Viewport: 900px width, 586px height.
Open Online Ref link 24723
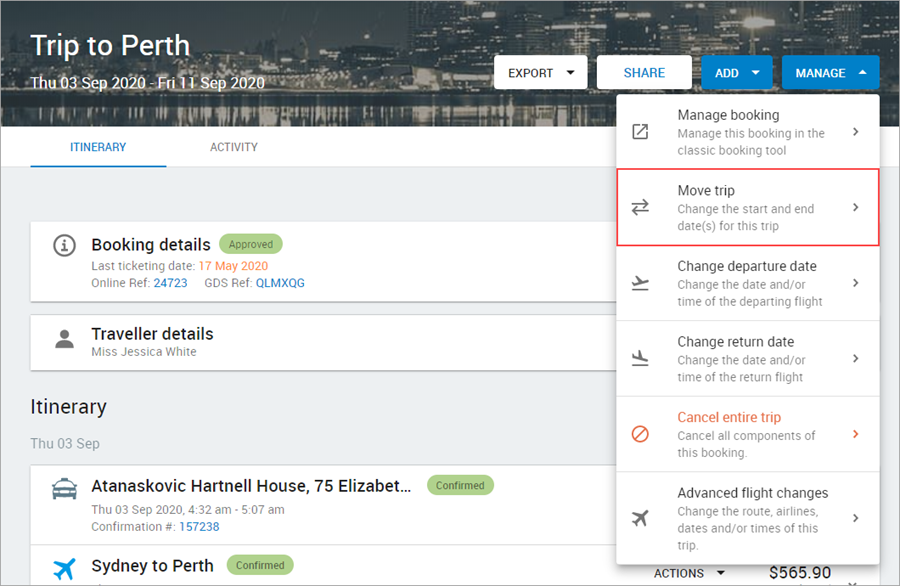[170, 283]
